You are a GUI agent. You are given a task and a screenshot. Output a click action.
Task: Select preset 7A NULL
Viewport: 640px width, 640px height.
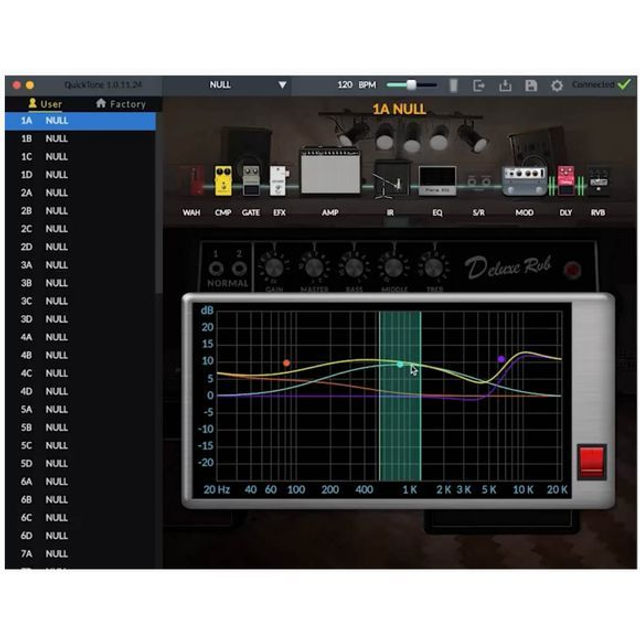[x=80, y=553]
